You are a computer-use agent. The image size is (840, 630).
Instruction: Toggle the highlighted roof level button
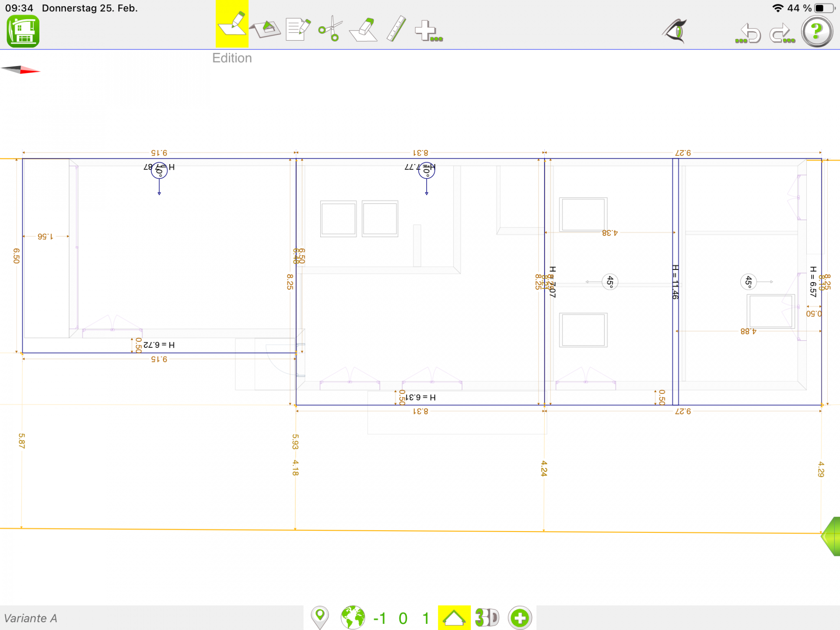(454, 618)
